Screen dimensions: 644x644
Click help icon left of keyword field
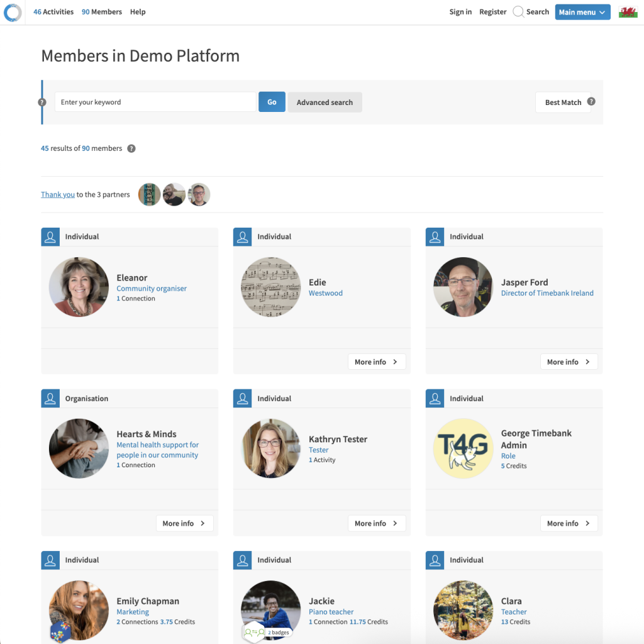pos(42,102)
